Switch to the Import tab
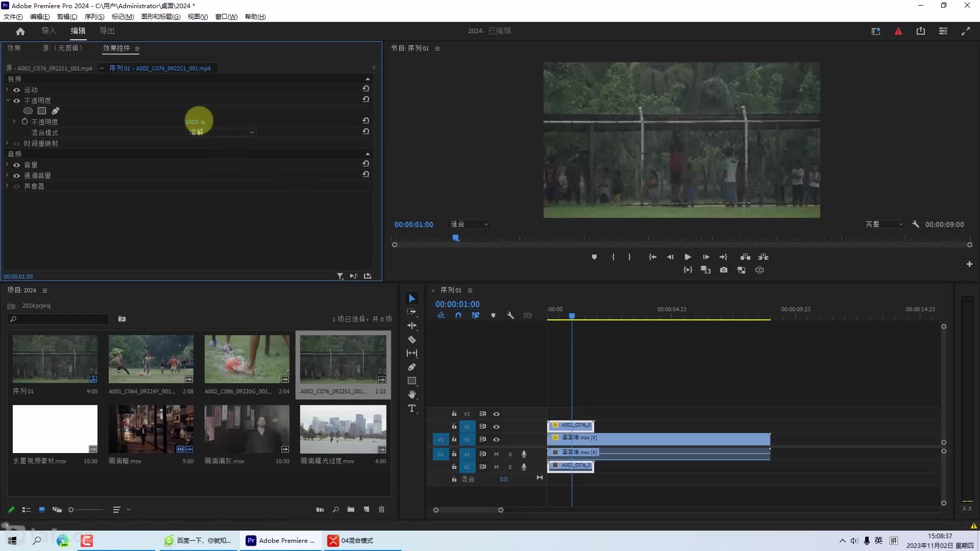The width and height of the screenshot is (980, 551). [x=48, y=31]
